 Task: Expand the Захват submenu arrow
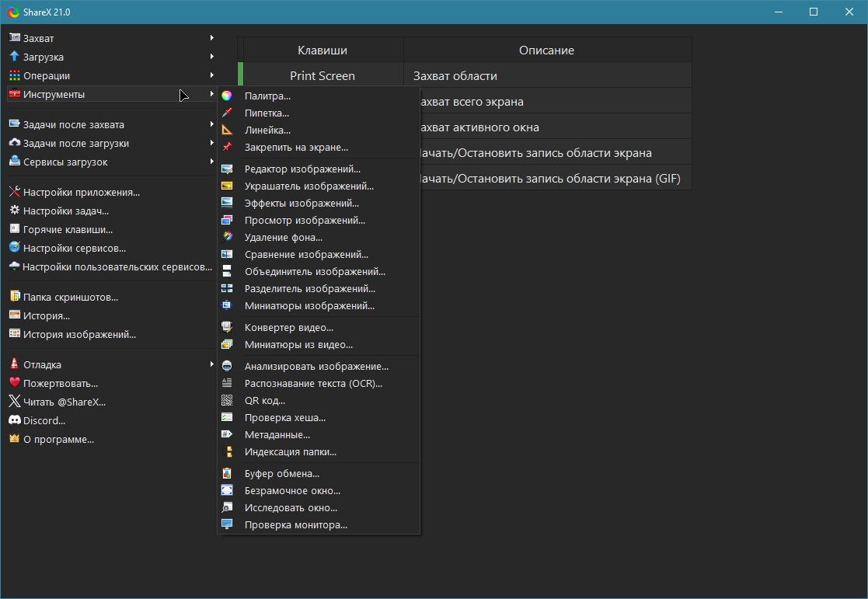coord(212,37)
